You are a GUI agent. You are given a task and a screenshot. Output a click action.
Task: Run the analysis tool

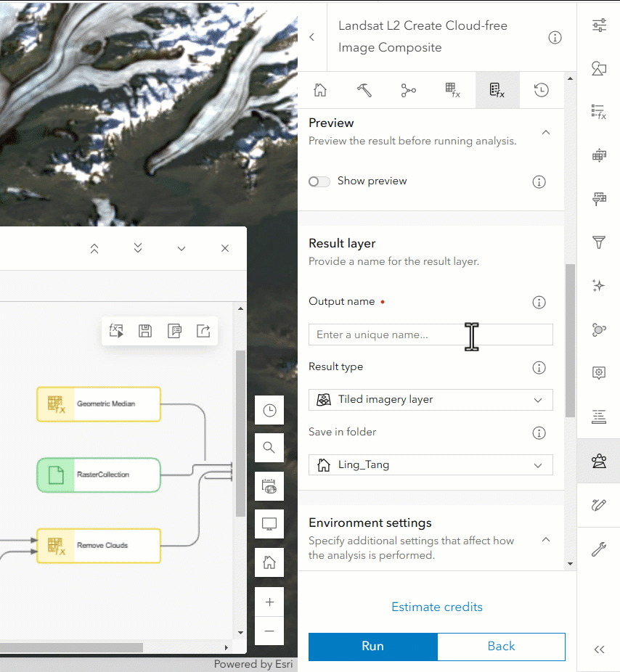coord(372,647)
